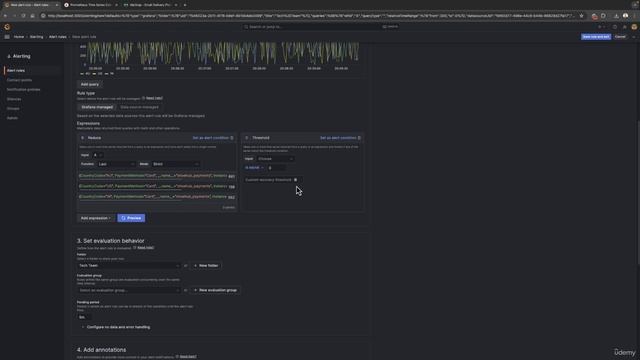
Task: Toggle the hamburger navigation menu icon
Action: [7, 37]
